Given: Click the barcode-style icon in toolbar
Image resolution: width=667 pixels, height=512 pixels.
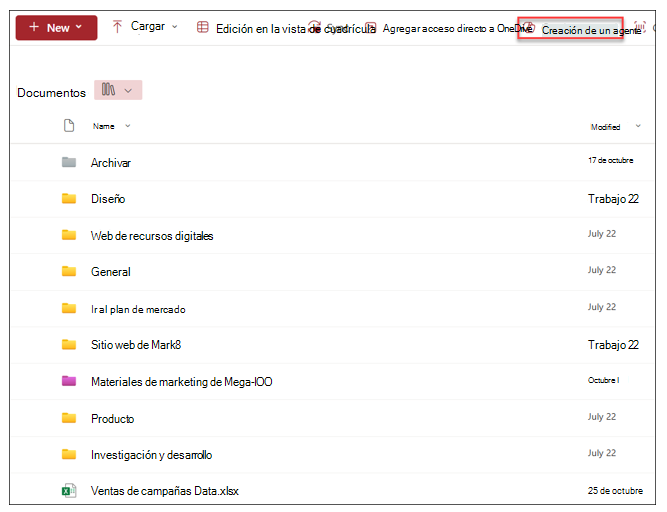Looking at the screenshot, I should (640, 26).
